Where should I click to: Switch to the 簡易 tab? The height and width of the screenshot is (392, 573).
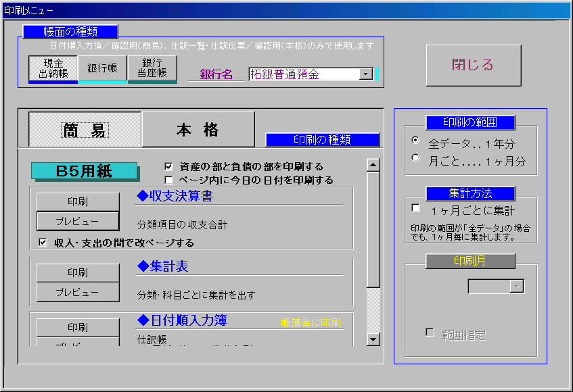point(85,130)
